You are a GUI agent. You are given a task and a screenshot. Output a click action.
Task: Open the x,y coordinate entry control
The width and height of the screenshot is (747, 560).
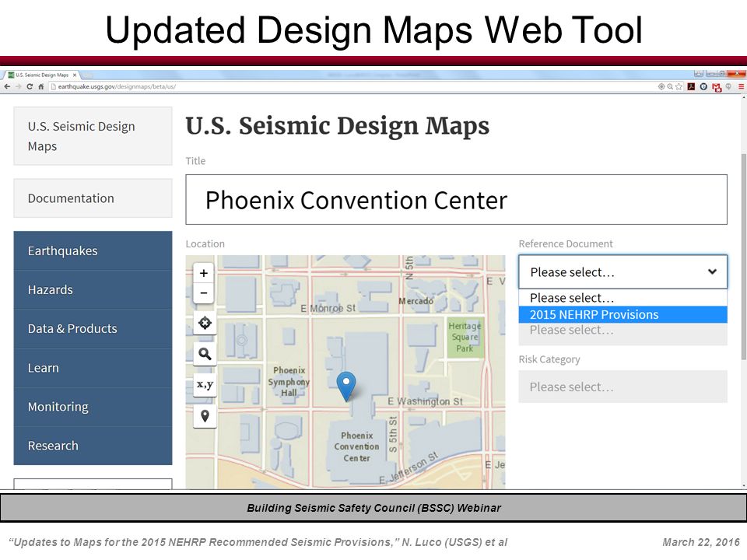pos(205,385)
